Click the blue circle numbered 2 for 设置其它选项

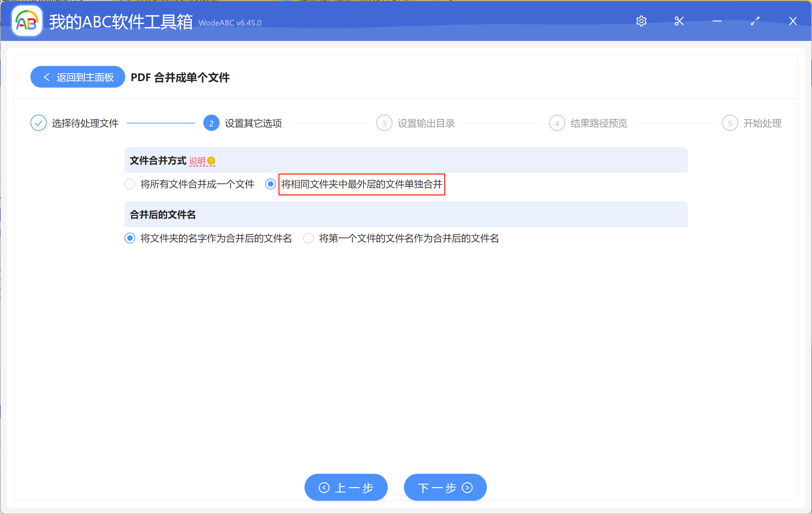click(x=211, y=123)
